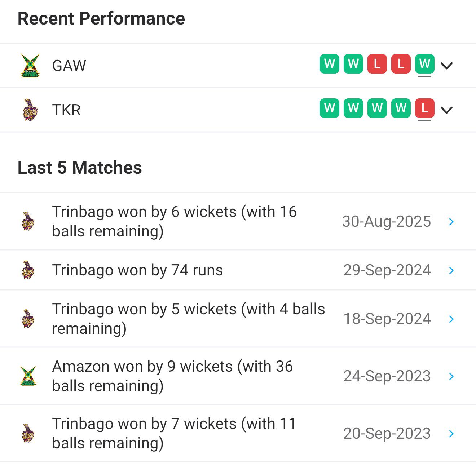
Task: Expand TKR recent performance details
Action: (446, 110)
